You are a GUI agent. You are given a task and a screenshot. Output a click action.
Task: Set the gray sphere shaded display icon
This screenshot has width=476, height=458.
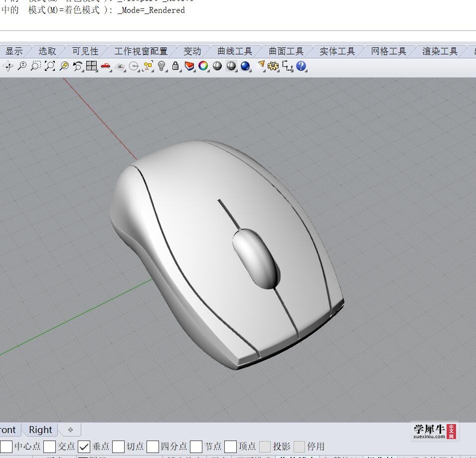click(217, 66)
